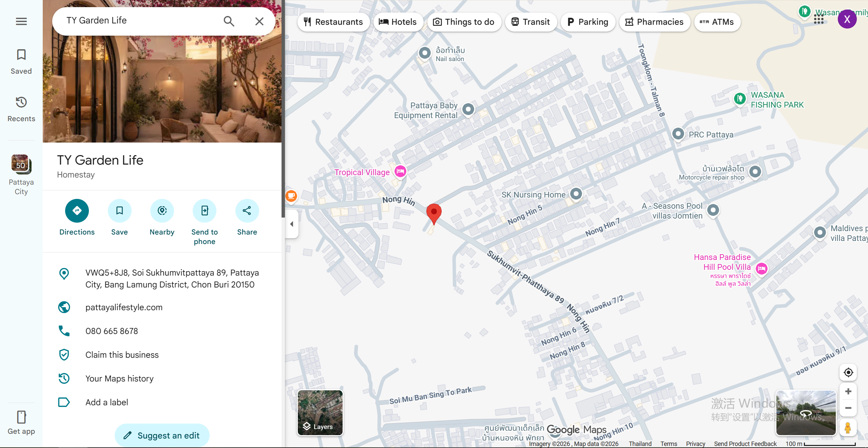Click the phone number 080 665 8678
The image size is (868, 448).
click(162, 331)
